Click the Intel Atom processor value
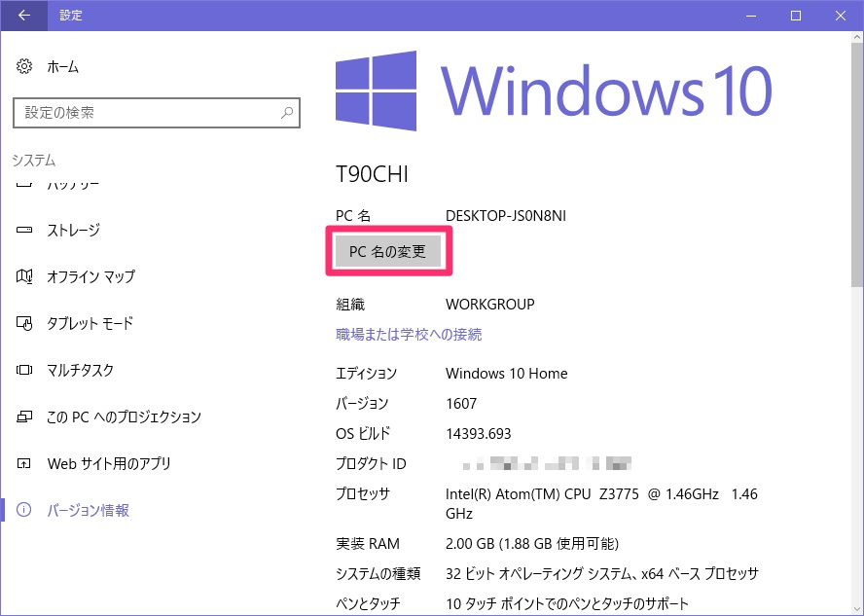The height and width of the screenshot is (616, 864). tap(601, 503)
